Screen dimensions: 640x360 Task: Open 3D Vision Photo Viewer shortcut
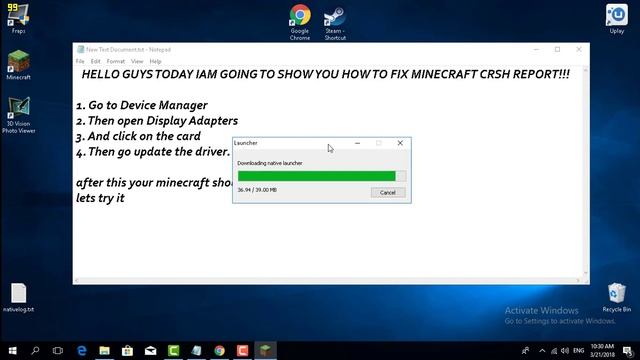coord(18,116)
